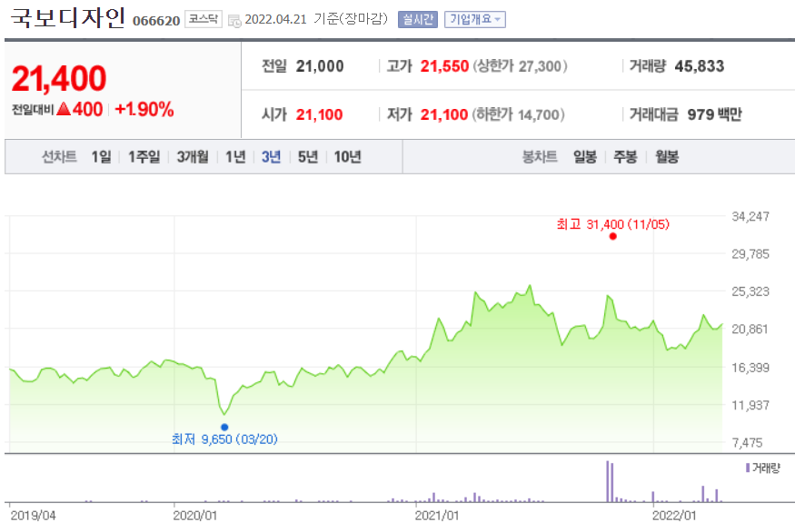This screenshot has height=532, width=795.
Task: Click the 실시간 real-time button
Action: 418,19
